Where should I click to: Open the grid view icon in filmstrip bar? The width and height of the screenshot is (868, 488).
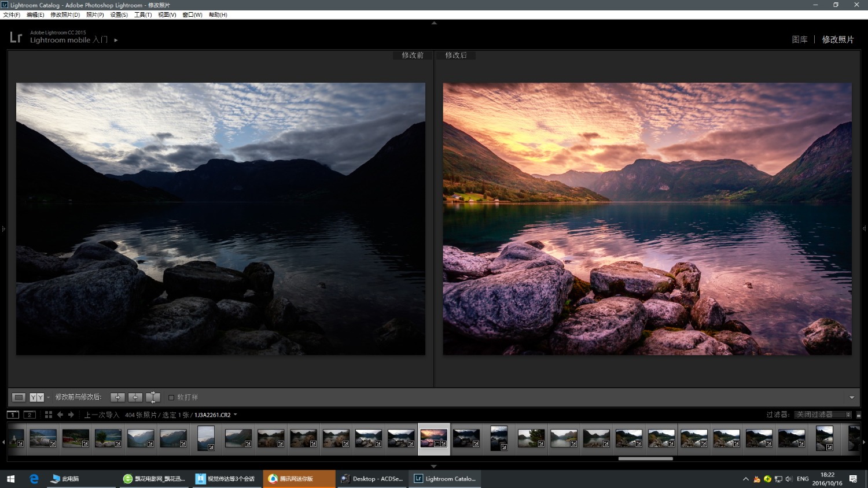pos(49,415)
